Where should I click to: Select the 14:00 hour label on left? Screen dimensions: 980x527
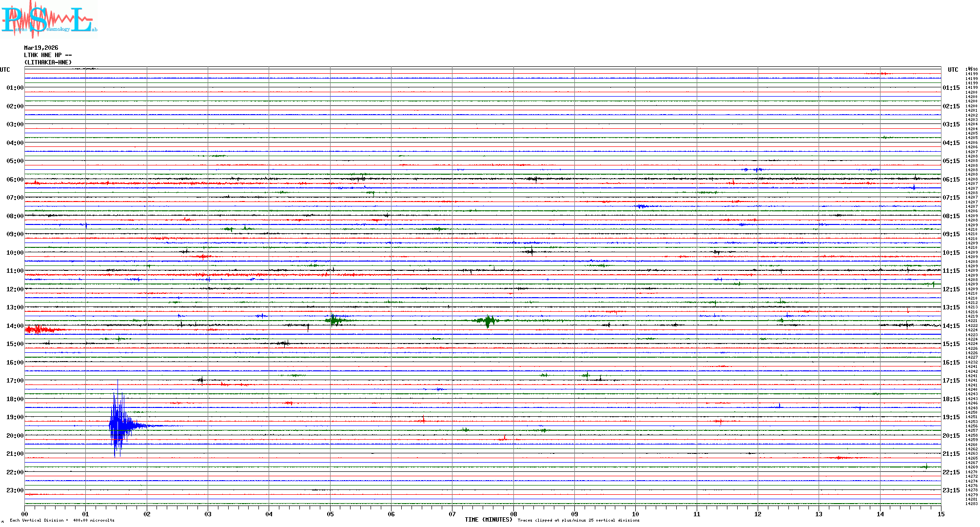[x=15, y=326]
